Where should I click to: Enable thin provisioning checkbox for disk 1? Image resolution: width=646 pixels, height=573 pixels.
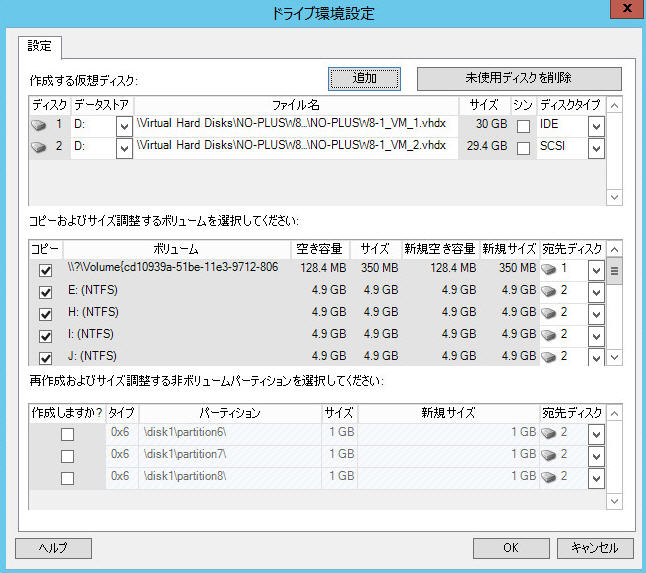tap(523, 126)
